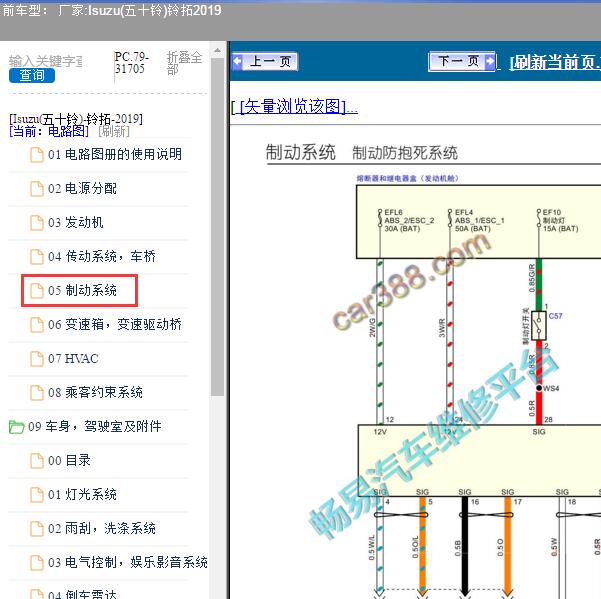The width and height of the screenshot is (601, 599).
Task: Click the Isuzu(五十铃)-铃拓-2019 title in sidebar
Action: [x=76, y=119]
